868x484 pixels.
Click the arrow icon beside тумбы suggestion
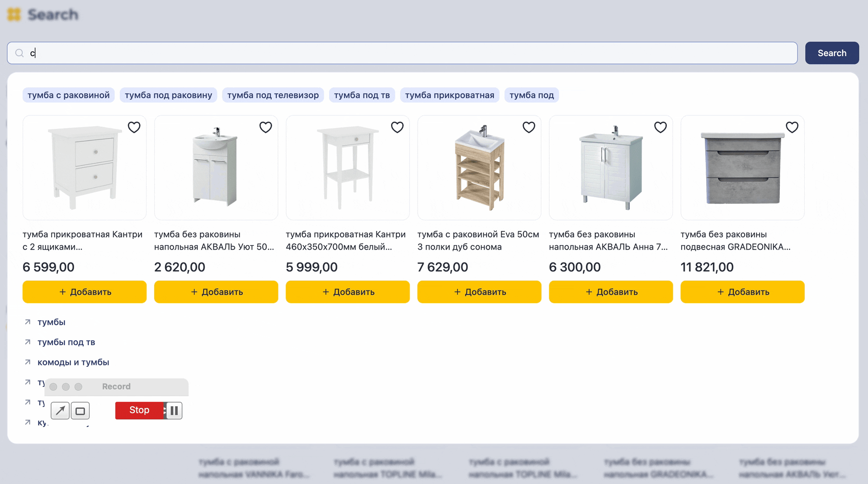(x=28, y=322)
